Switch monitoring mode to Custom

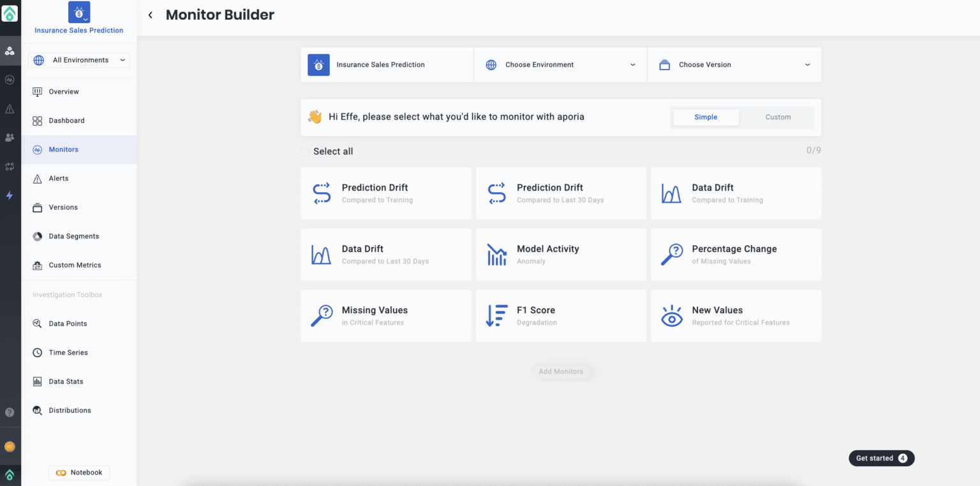click(x=778, y=117)
